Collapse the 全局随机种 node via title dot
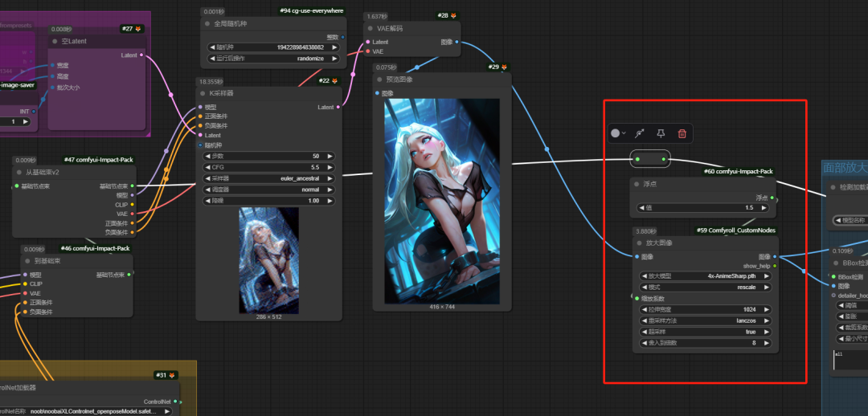This screenshot has width=868, height=416. coord(207,24)
